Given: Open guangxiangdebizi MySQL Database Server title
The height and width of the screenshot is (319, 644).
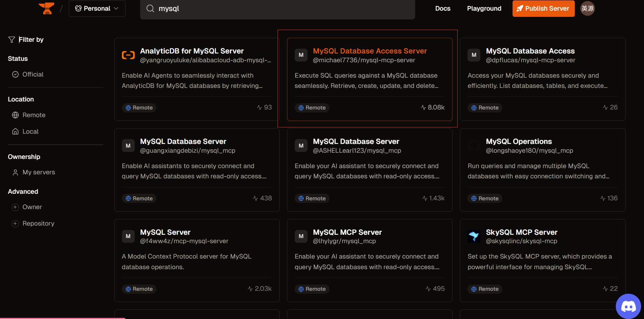Looking at the screenshot, I should point(183,141).
